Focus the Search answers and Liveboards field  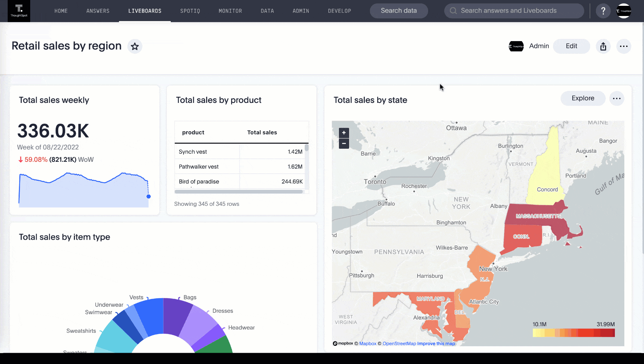tap(513, 11)
